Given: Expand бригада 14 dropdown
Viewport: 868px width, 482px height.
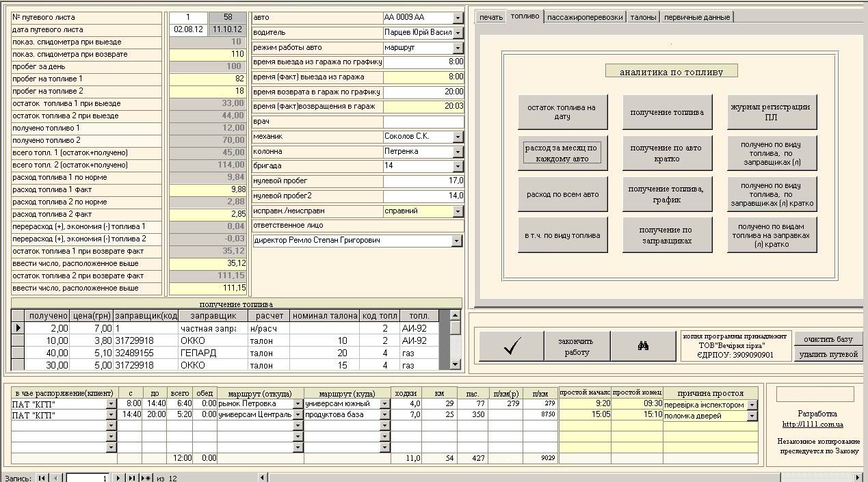Looking at the screenshot, I should [x=458, y=166].
